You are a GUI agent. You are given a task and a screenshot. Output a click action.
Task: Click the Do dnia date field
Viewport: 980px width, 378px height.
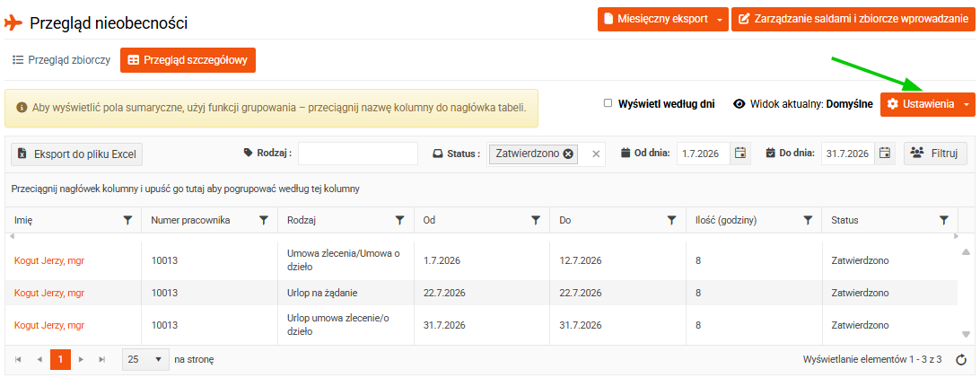[x=849, y=153]
